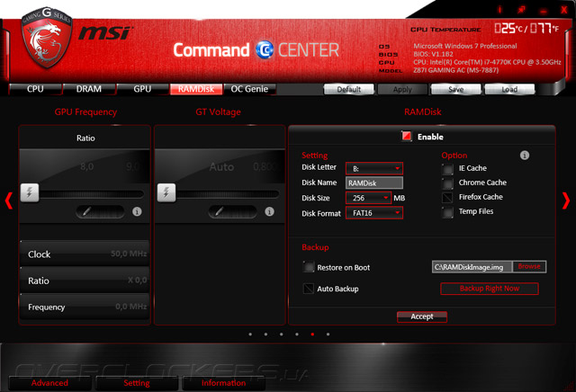Image resolution: width=576 pixels, height=392 pixels.
Task: Click the Default button
Action: click(x=348, y=89)
